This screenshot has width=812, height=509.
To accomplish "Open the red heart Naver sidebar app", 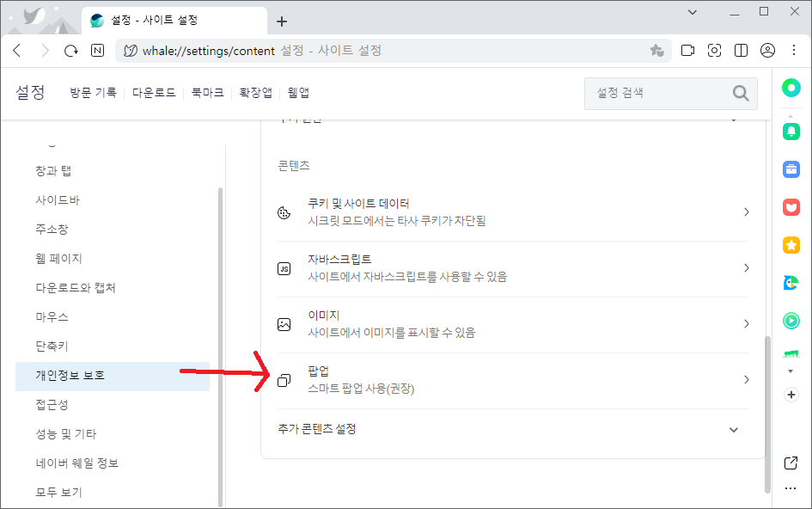I will [x=790, y=206].
